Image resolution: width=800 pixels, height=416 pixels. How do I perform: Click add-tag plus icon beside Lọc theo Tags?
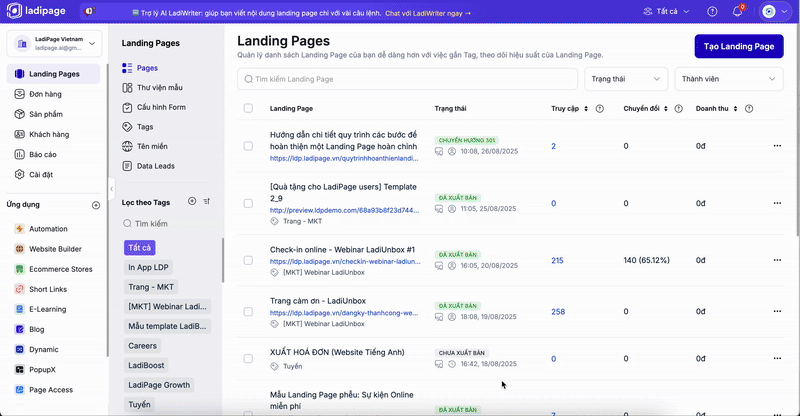[192, 201]
